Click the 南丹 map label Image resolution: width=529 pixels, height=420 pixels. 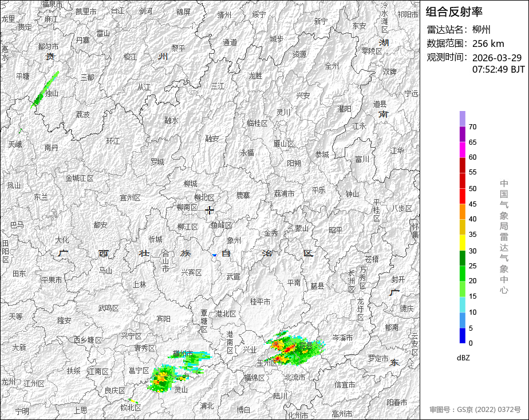52,148
